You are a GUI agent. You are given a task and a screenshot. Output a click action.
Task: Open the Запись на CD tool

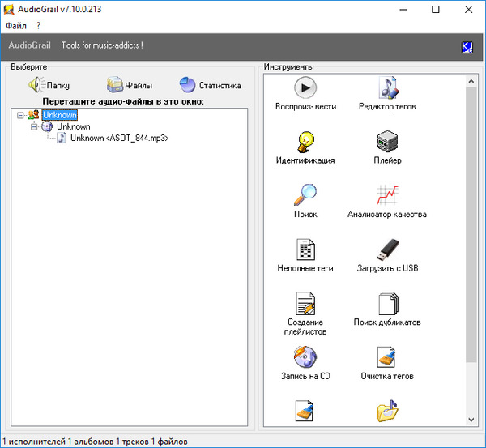[x=305, y=357]
